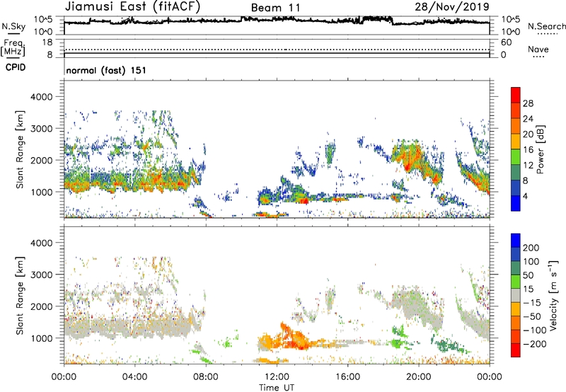Click the "normal (fast) 151" mode text
Screen dimensions: 566x392
tap(106, 70)
